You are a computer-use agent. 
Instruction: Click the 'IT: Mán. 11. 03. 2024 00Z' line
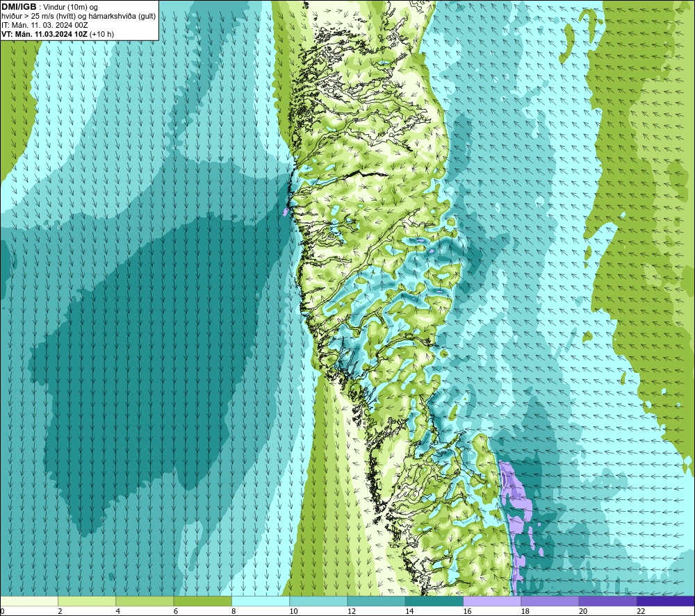[x=44, y=25]
